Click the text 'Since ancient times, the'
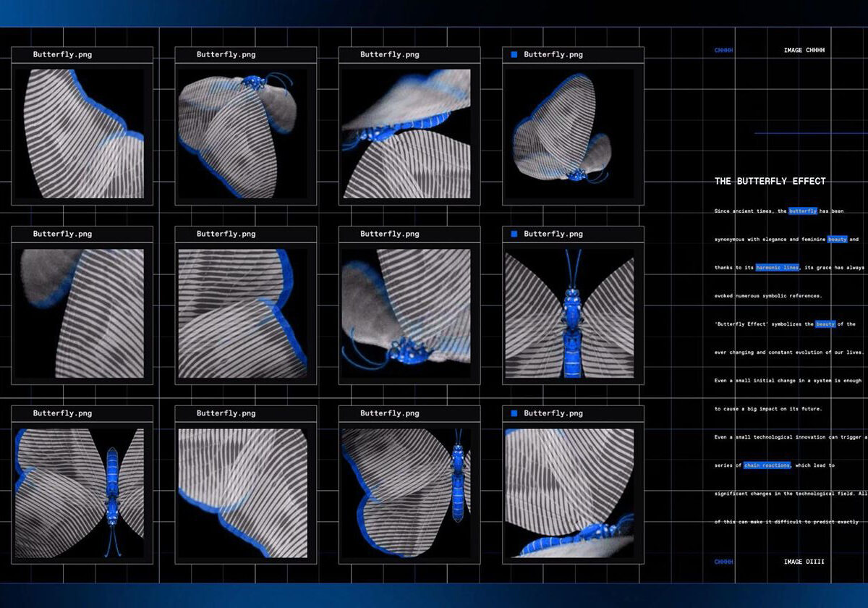This screenshot has width=868, height=608. [750, 211]
